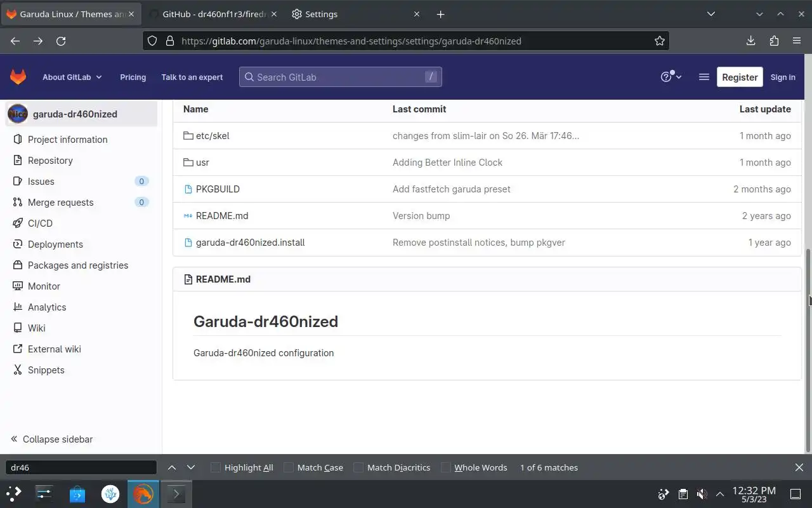This screenshot has height=508, width=812.
Task: Click the page vertical scrollbar
Action: (x=808, y=349)
